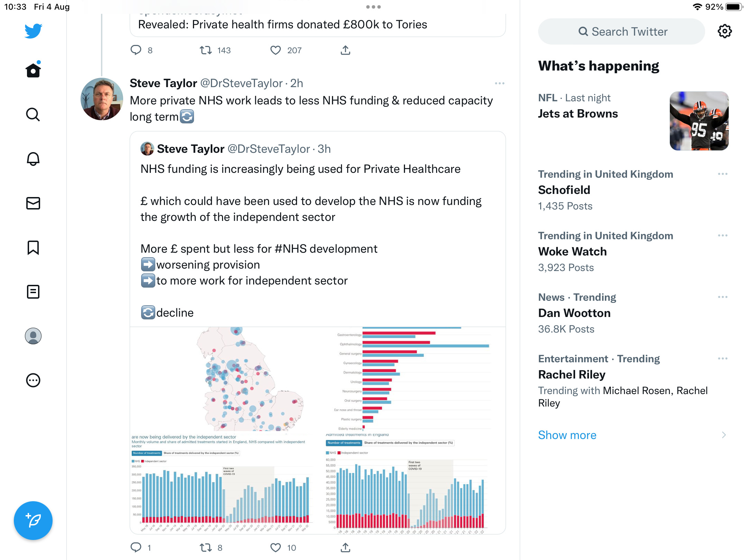Open search settings gear
This screenshot has height=560, width=747.
point(725,31)
